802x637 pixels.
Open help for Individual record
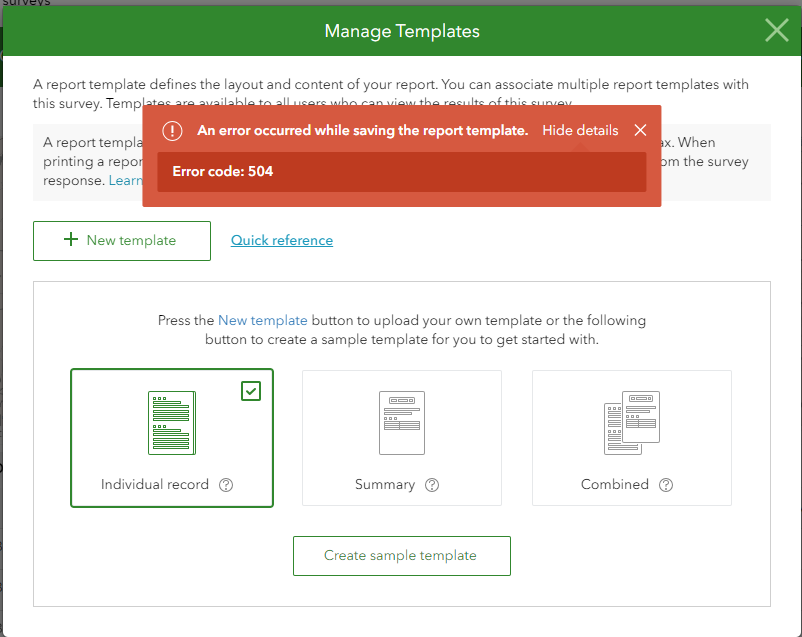coord(226,485)
